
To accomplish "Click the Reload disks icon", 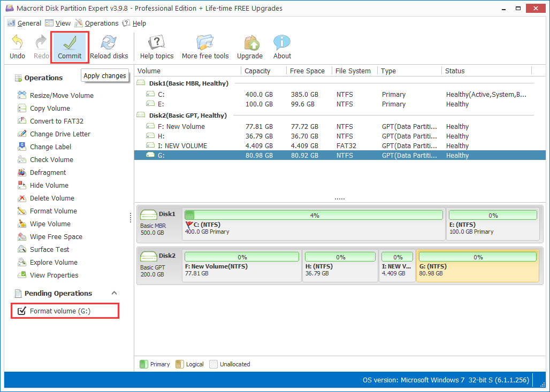I will pyautogui.click(x=109, y=45).
